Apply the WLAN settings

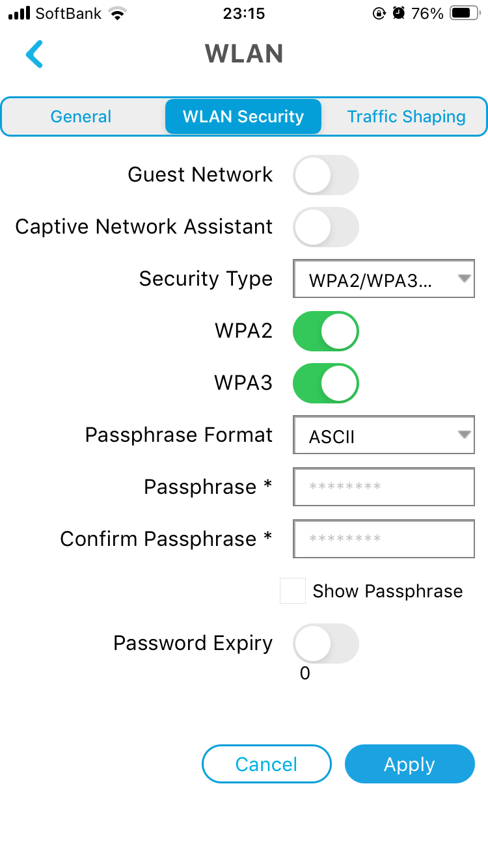click(x=410, y=764)
